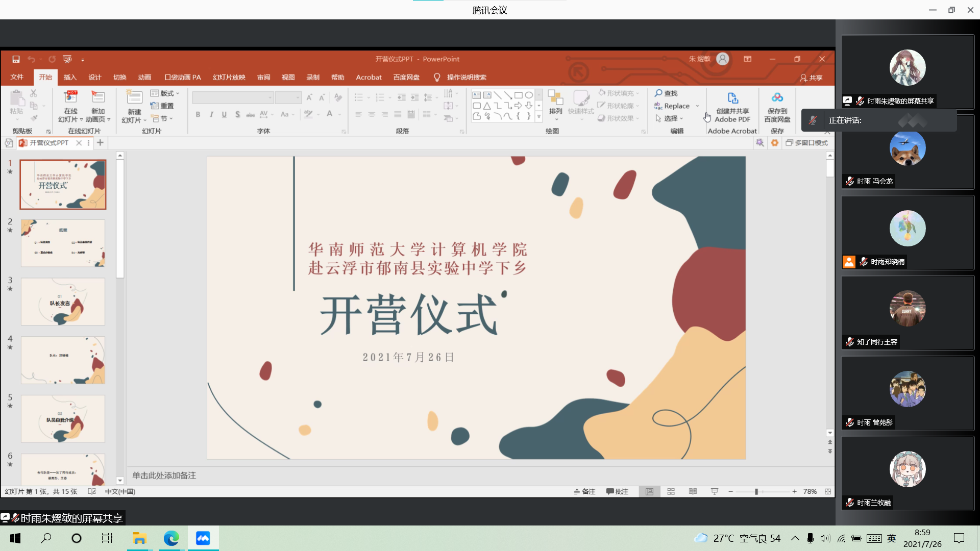Click the 多窗口模式 button
This screenshot has height=551, width=980.
coord(807,143)
